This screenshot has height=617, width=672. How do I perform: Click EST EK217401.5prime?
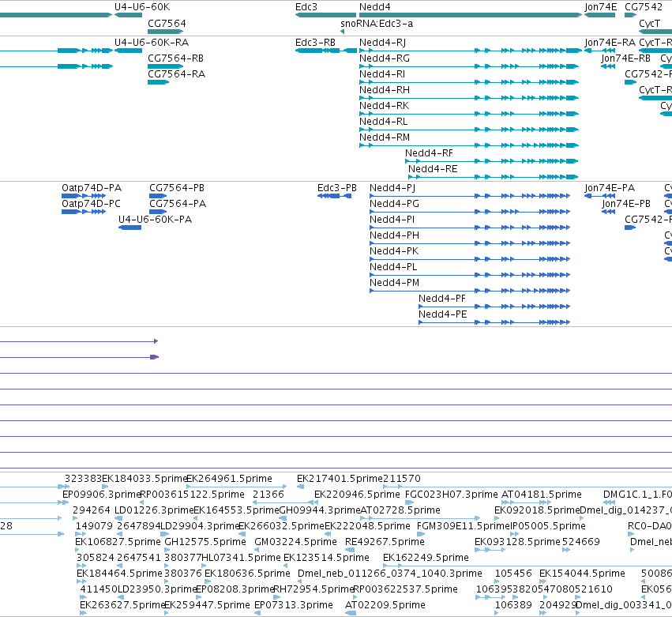[x=300, y=487]
